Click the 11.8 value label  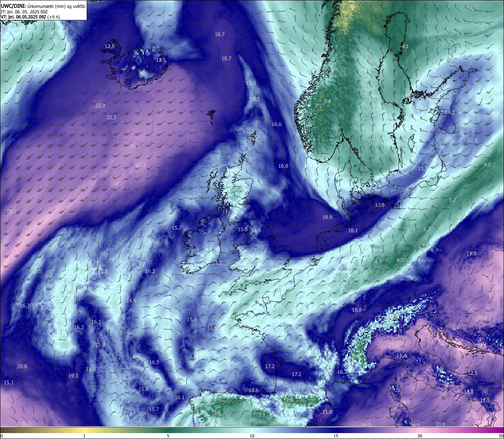coord(91,369)
